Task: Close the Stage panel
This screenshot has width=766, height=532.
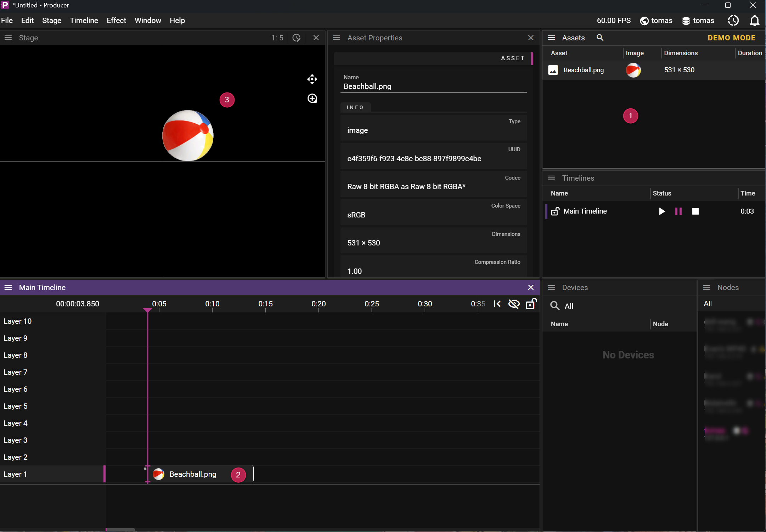Action: (316, 38)
